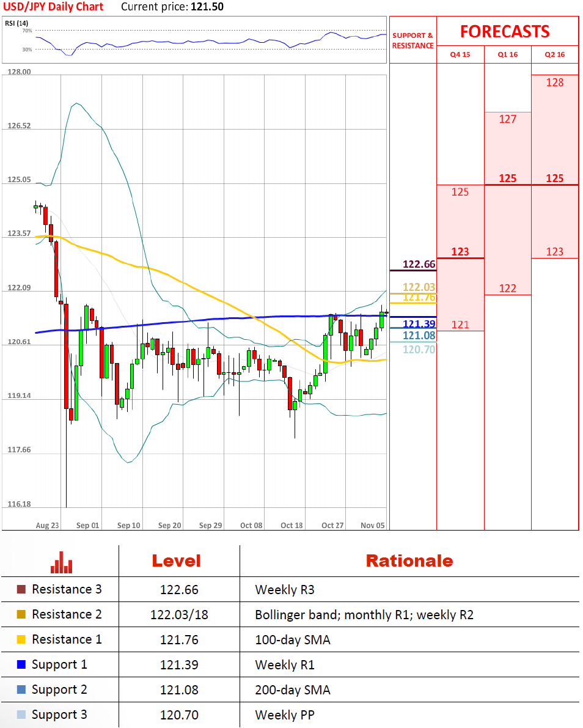
Task: Click the 100-day SMA rationale
Action: (x=293, y=640)
